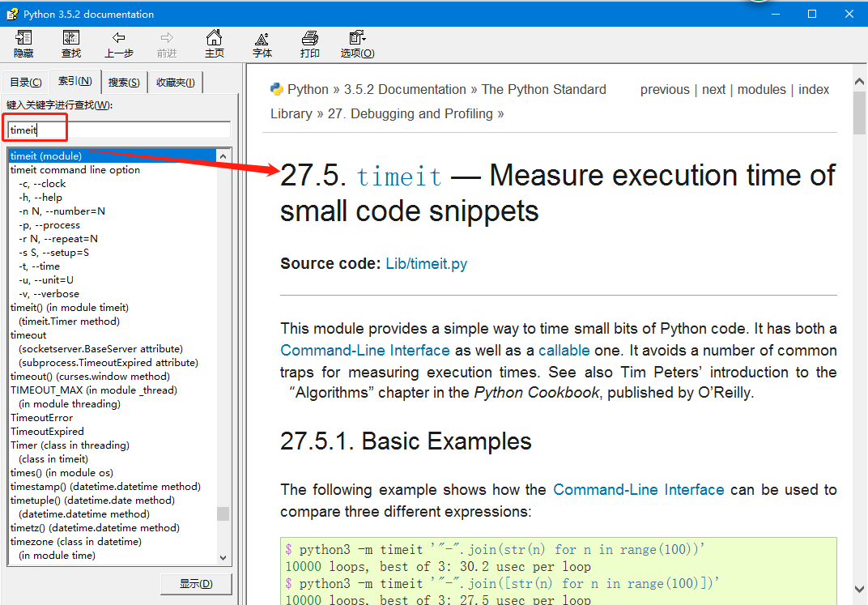Click the Python logo in the breadcrumb

click(276, 89)
